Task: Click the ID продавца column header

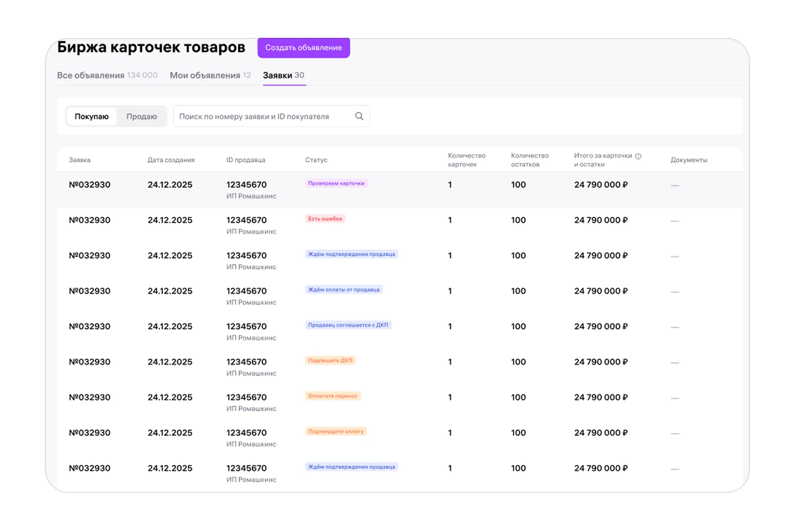Action: pos(246,160)
